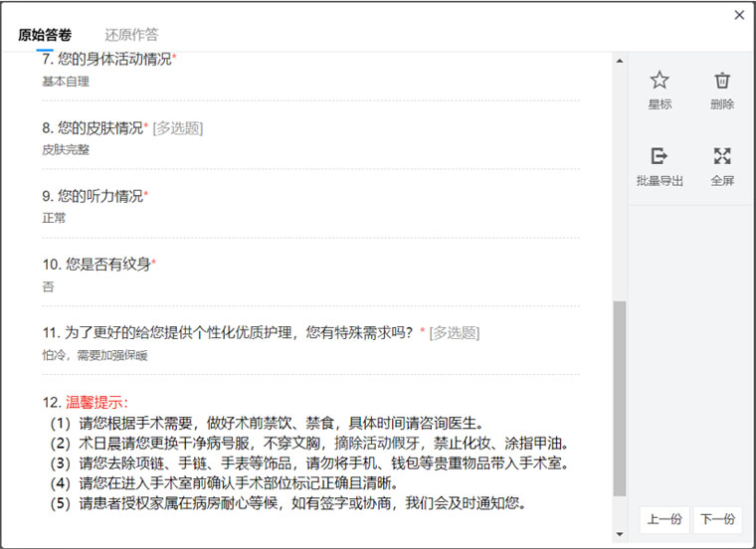Enter fullscreen with the 全屏 icon
Image resolution: width=756 pixels, height=549 pixels.
[723, 156]
